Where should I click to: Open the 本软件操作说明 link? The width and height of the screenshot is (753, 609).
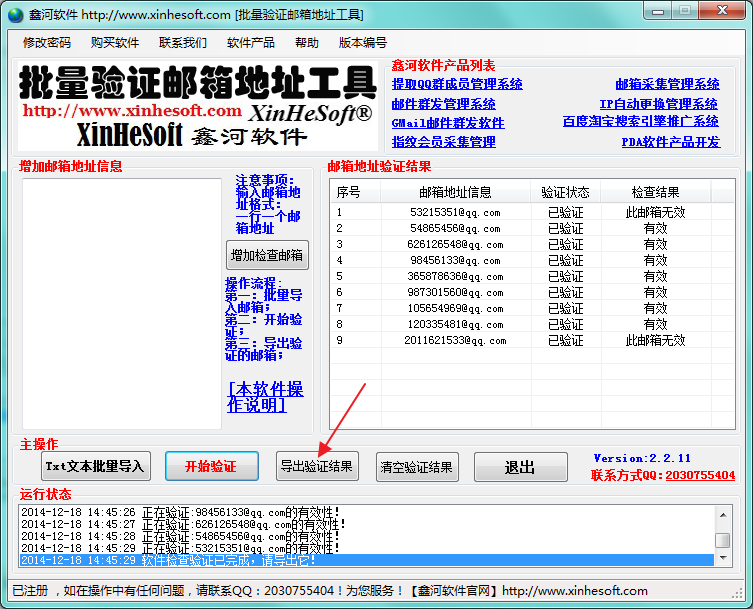point(266,397)
